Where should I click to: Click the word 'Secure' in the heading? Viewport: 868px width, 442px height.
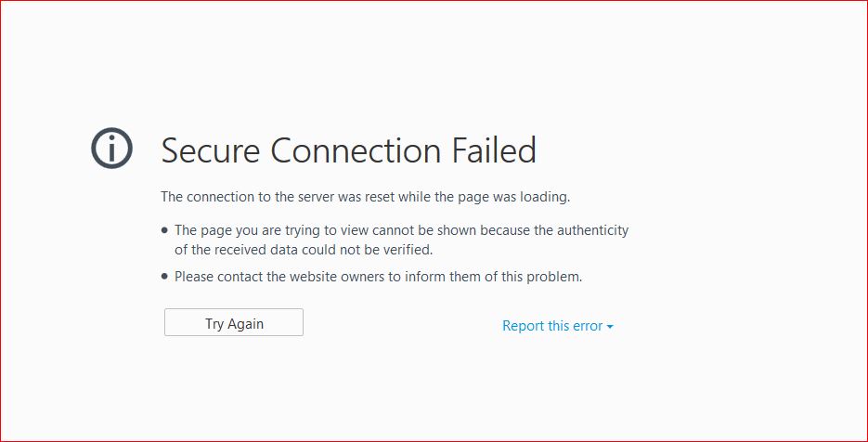[211, 150]
